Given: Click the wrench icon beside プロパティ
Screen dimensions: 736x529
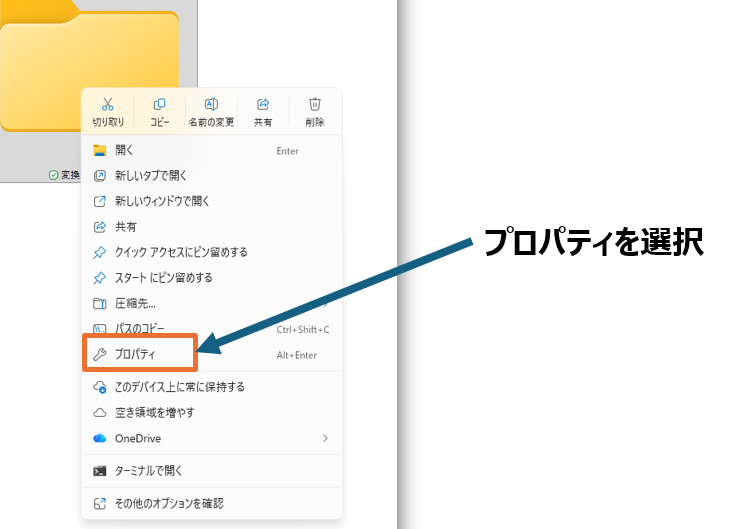Looking at the screenshot, I should tap(100, 354).
